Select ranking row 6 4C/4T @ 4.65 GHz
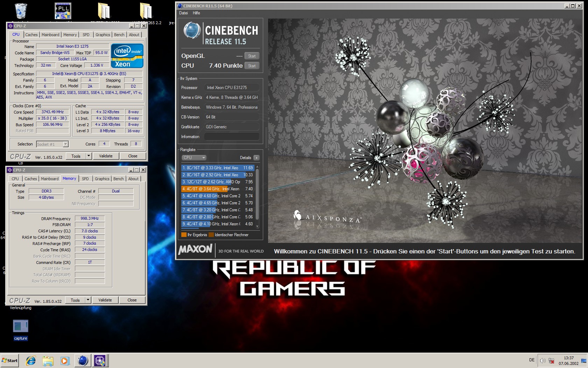This screenshot has width=588, height=368. pos(218,203)
